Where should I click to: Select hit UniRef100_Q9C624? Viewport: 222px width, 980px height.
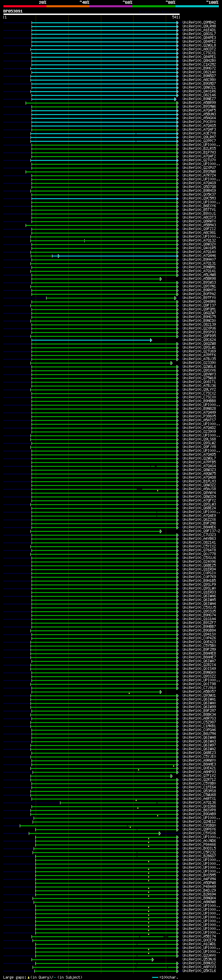point(199,340)
